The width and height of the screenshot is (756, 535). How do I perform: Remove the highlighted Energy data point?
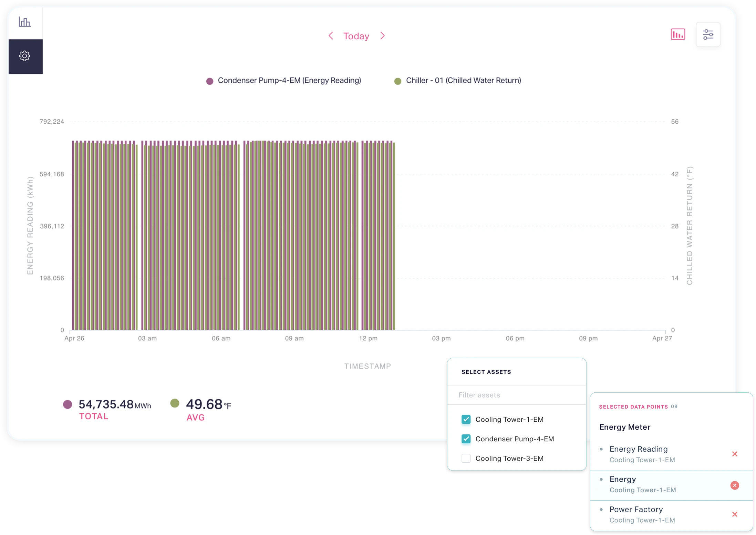click(734, 485)
